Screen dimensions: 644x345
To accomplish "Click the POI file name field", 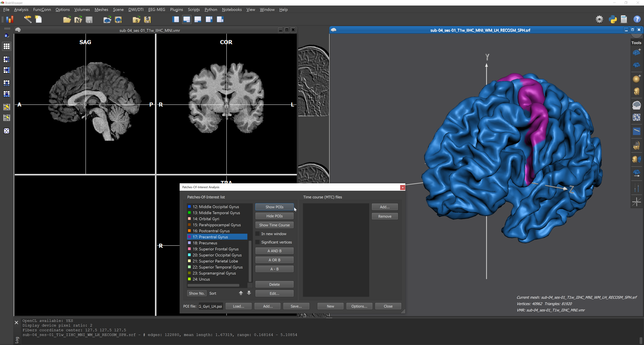I will pyautogui.click(x=210, y=306).
